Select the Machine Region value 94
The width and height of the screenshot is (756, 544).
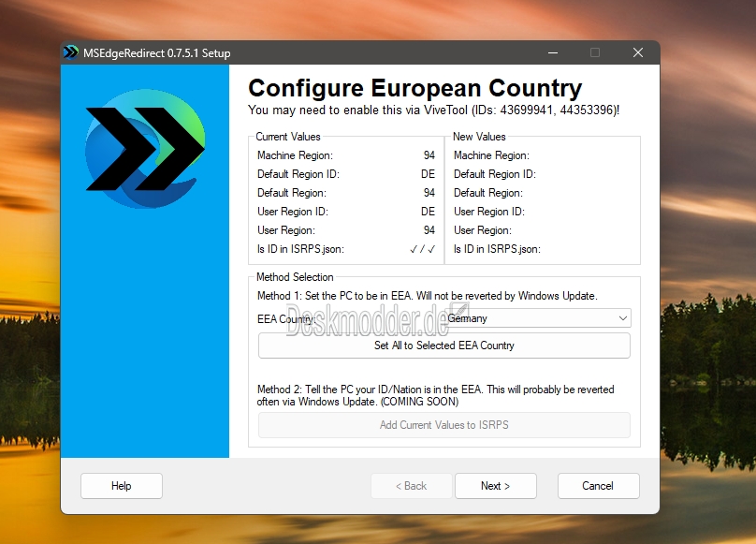coord(429,155)
